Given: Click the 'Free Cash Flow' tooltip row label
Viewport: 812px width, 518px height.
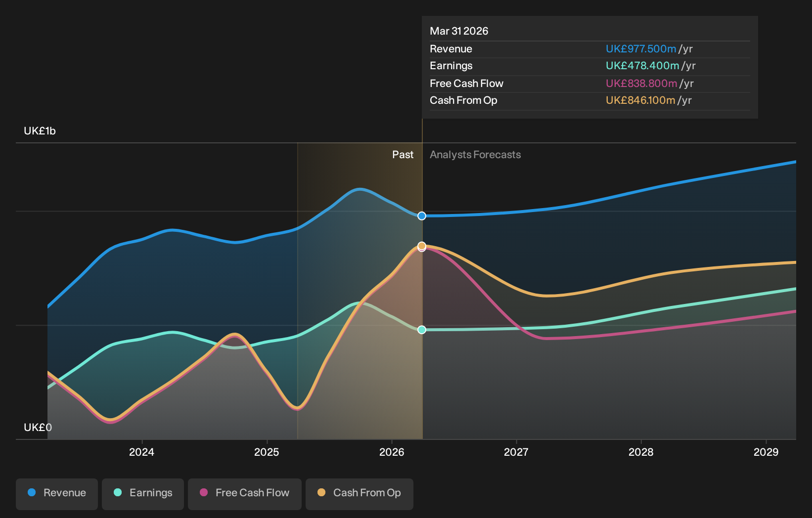Looking at the screenshot, I should click(x=466, y=84).
